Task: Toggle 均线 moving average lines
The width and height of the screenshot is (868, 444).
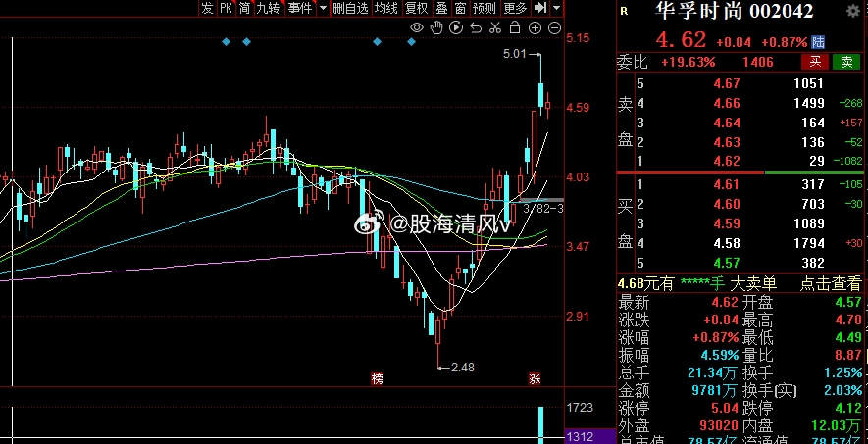Action: tap(385, 8)
